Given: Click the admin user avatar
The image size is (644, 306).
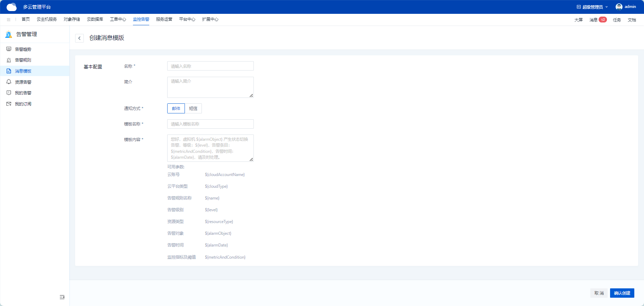Looking at the screenshot, I should (x=619, y=7).
